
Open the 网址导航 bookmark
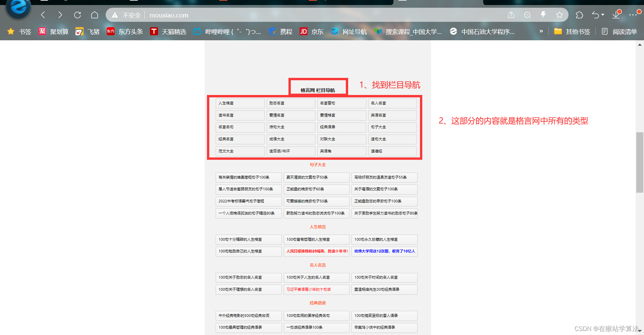point(348,32)
